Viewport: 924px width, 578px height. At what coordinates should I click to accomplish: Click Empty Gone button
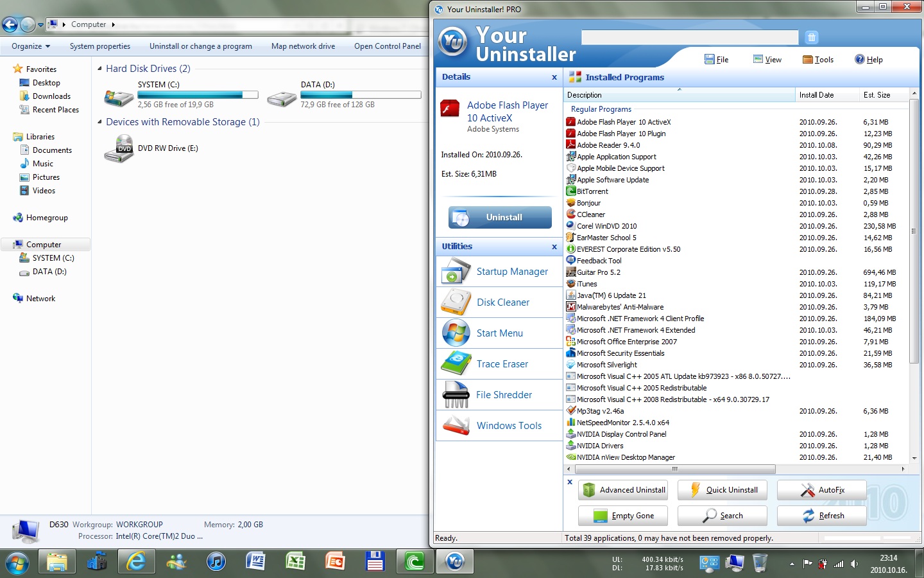(x=623, y=516)
